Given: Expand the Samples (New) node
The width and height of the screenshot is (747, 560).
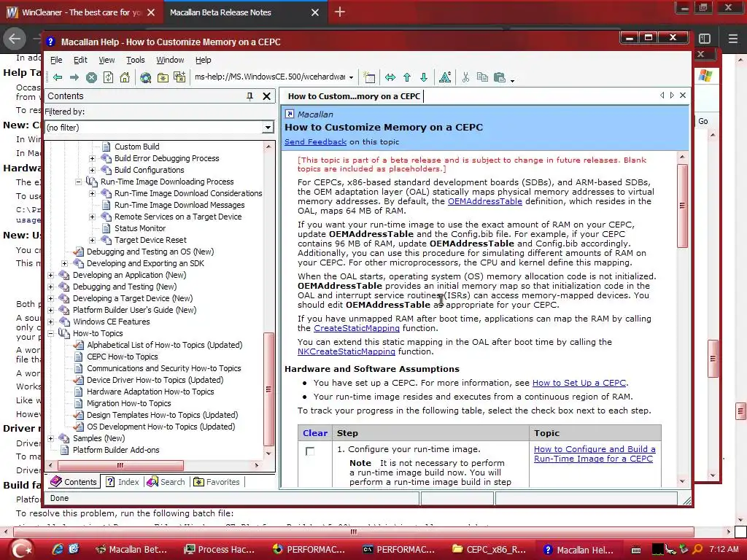Looking at the screenshot, I should (x=51, y=438).
